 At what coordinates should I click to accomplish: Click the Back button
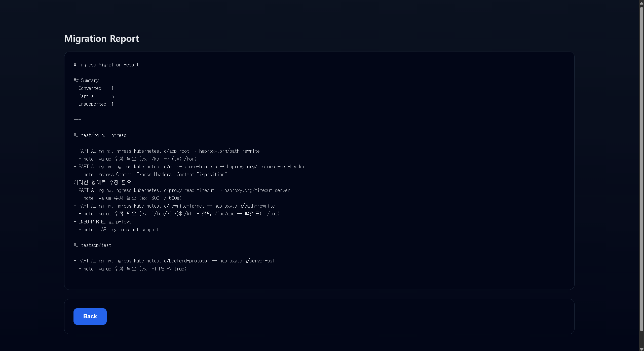90,316
